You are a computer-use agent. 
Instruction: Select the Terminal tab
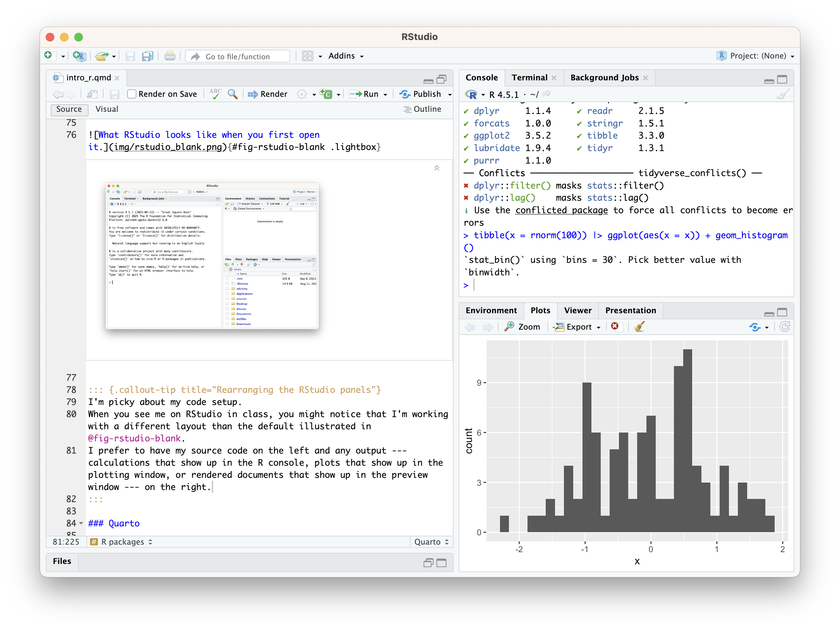529,77
